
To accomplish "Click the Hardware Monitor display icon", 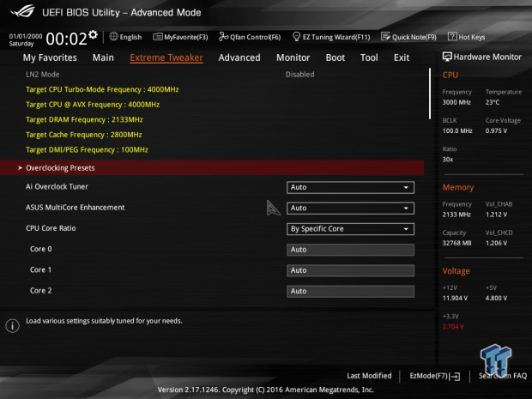I will pos(447,57).
